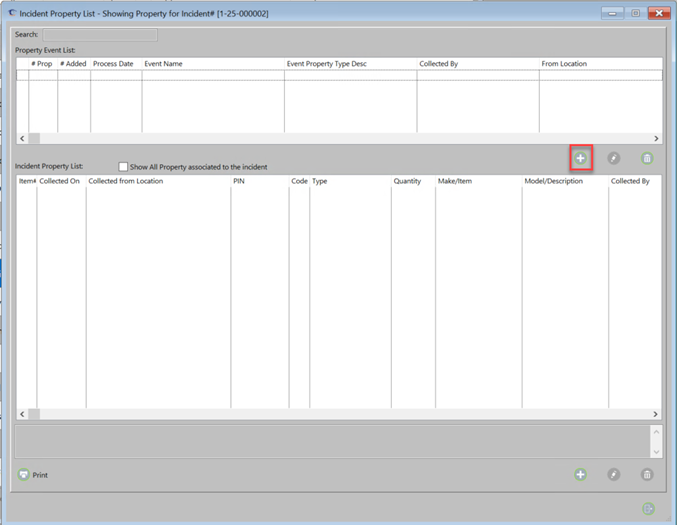Click the exit icon at the window's bottom-right corner

click(648, 509)
